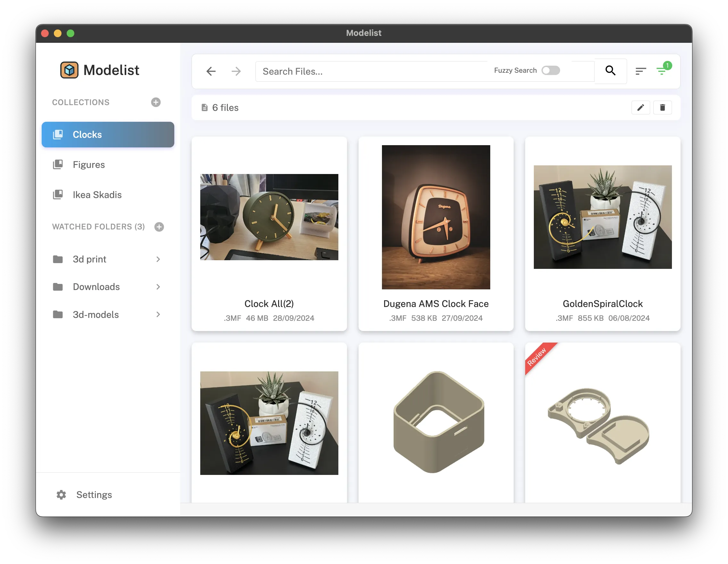Viewport: 728px width, 564px height.
Task: Toggle the Fuzzy Search switch
Action: [x=550, y=70]
